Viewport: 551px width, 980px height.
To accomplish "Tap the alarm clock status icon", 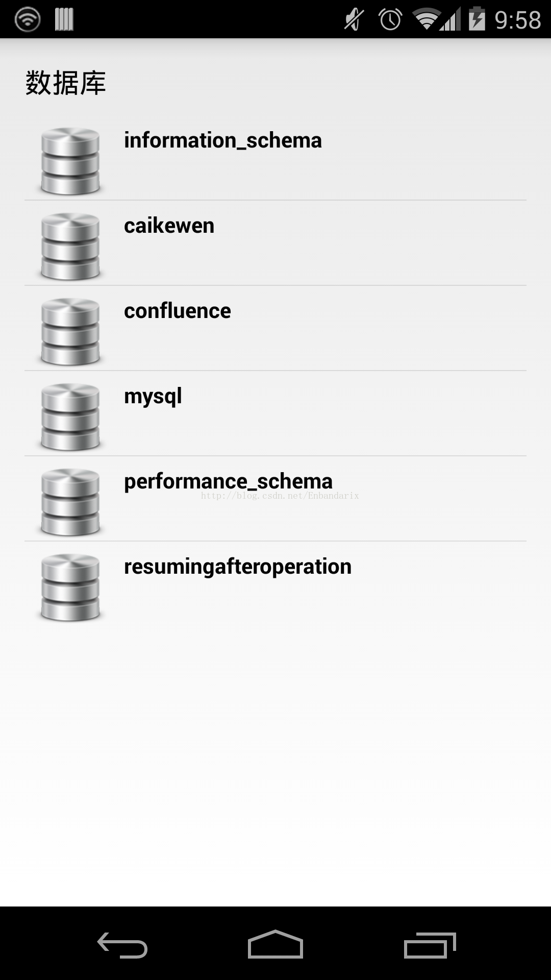I will [390, 19].
